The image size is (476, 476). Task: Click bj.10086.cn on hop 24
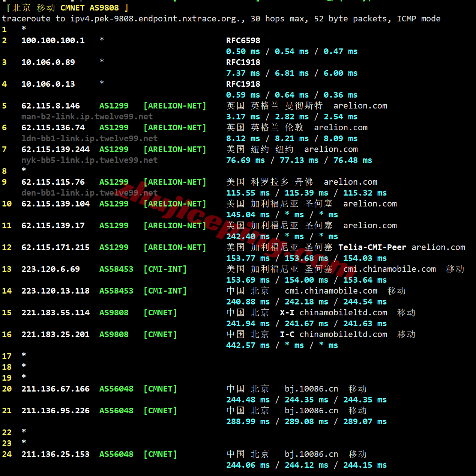pos(311,454)
